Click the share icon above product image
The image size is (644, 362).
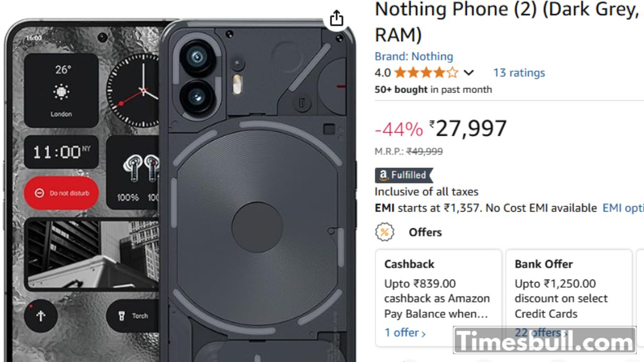[x=336, y=19]
